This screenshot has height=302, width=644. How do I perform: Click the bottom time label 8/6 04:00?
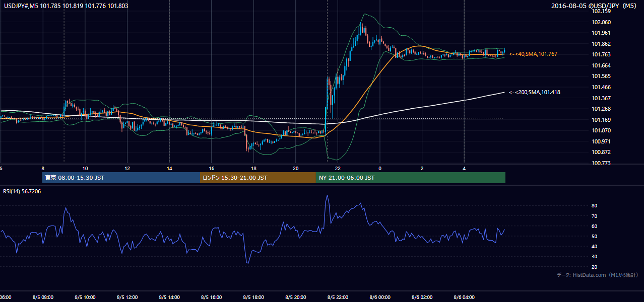464,297
